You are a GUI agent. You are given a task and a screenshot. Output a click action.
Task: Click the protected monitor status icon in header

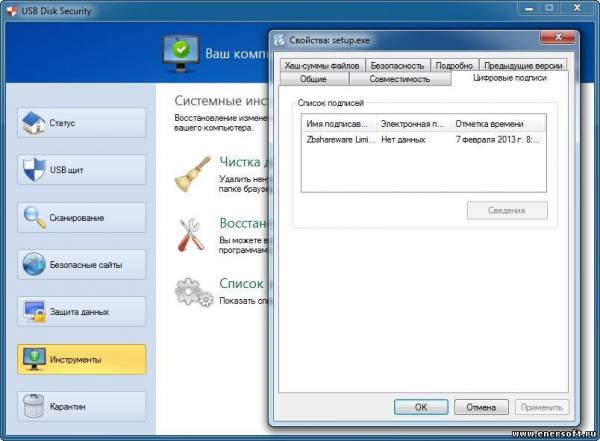[x=181, y=53]
